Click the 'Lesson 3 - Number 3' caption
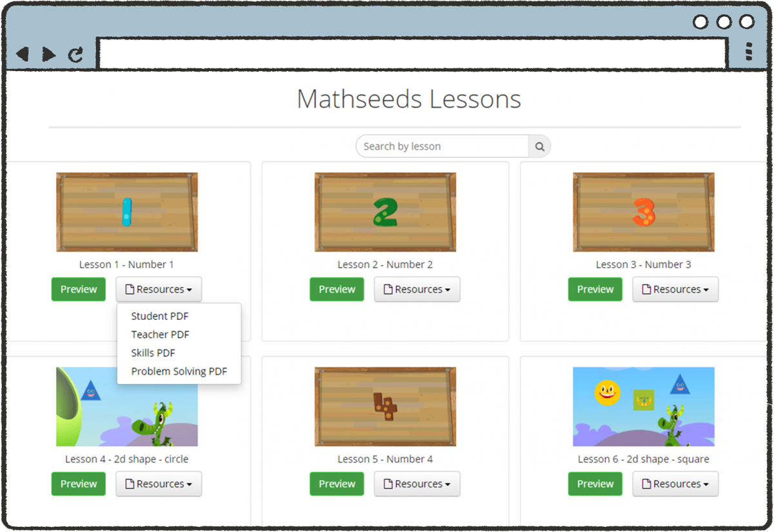 (643, 264)
